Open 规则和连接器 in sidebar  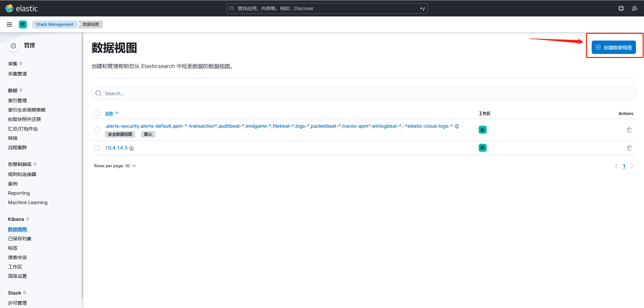(22, 174)
